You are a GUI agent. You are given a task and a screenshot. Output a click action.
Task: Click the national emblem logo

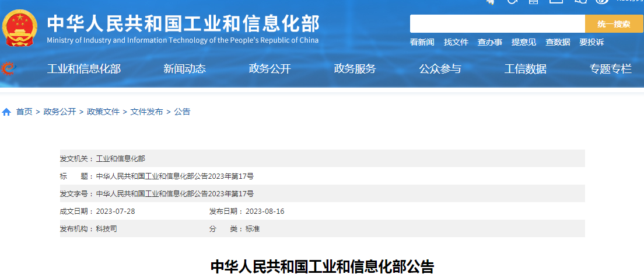pos(20,28)
